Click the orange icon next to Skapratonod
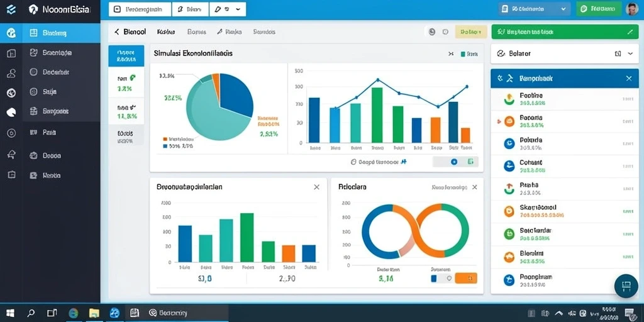The width and height of the screenshot is (644, 322). [x=509, y=211]
